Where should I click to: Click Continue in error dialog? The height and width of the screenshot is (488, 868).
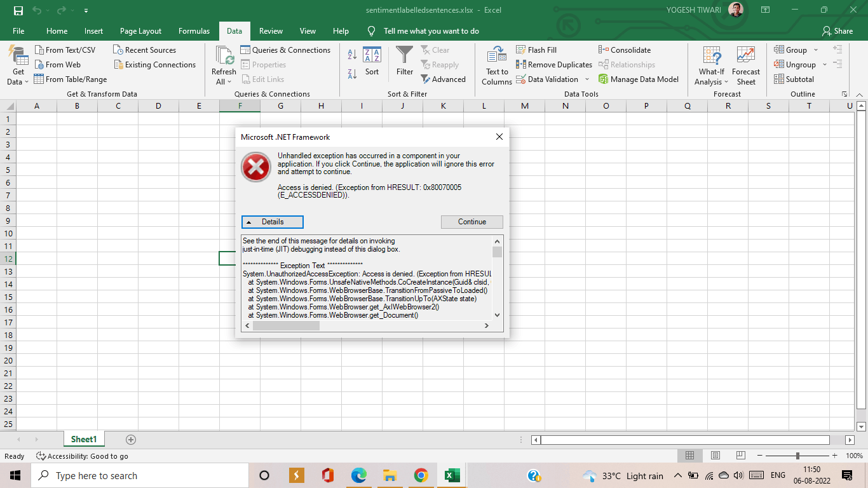pos(472,222)
